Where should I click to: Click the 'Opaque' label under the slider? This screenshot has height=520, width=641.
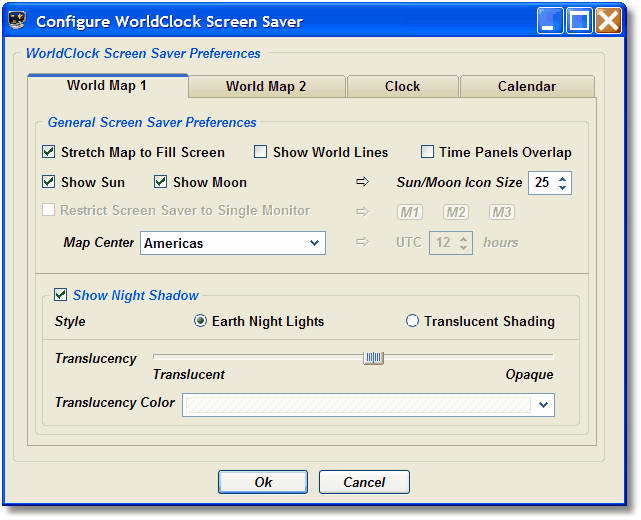(529, 374)
